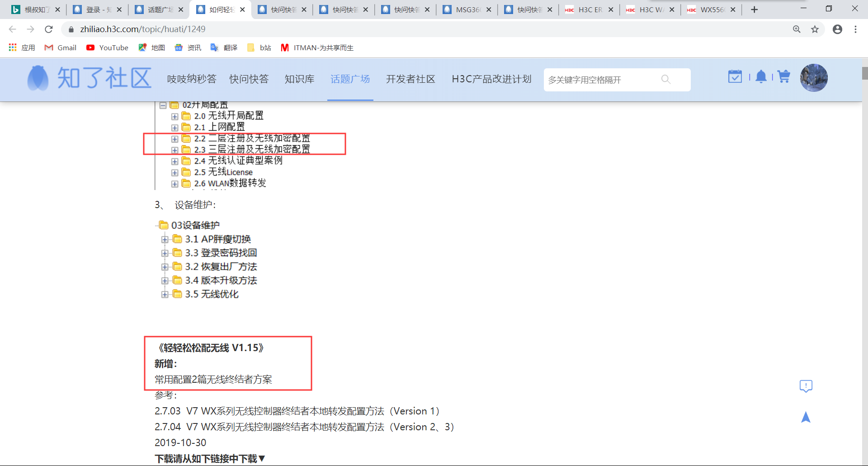Open the 翻译 translate bookmark
Viewport: 868px width, 466px height.
[224, 48]
